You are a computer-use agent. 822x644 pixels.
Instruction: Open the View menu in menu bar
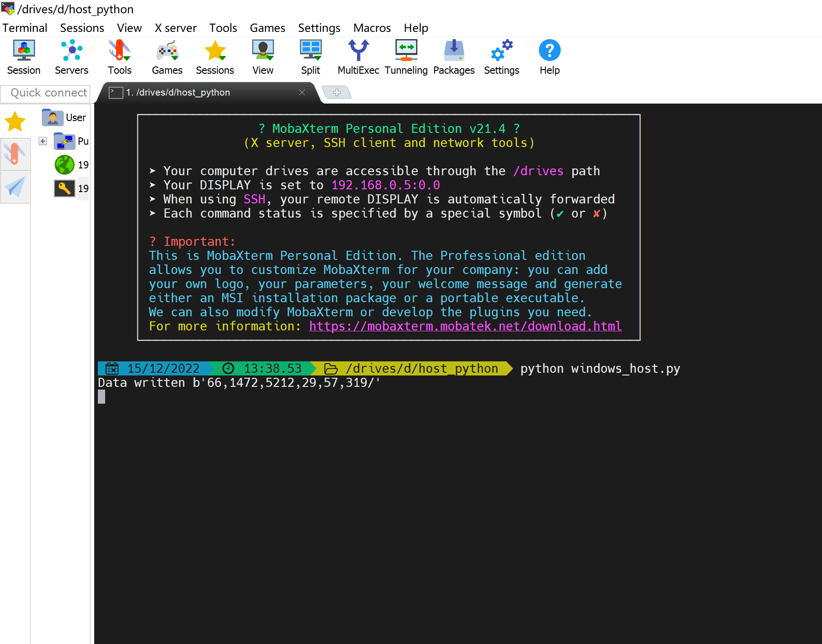(129, 28)
